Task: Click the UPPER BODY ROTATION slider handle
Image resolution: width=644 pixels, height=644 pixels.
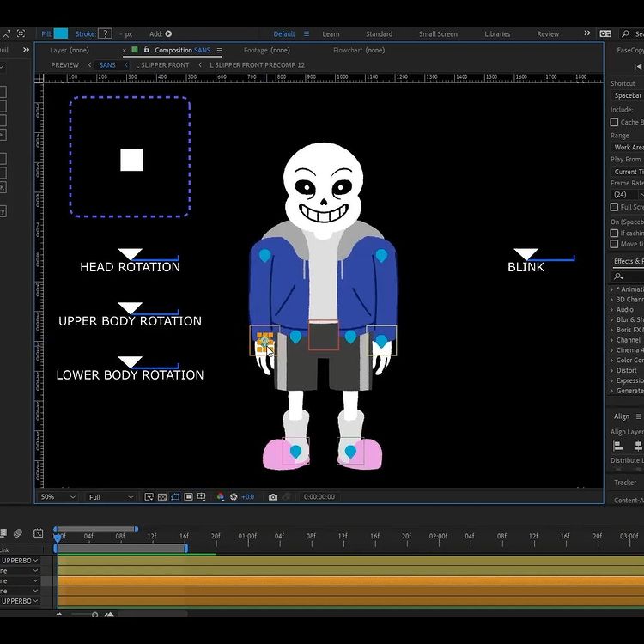Action: coord(130,308)
